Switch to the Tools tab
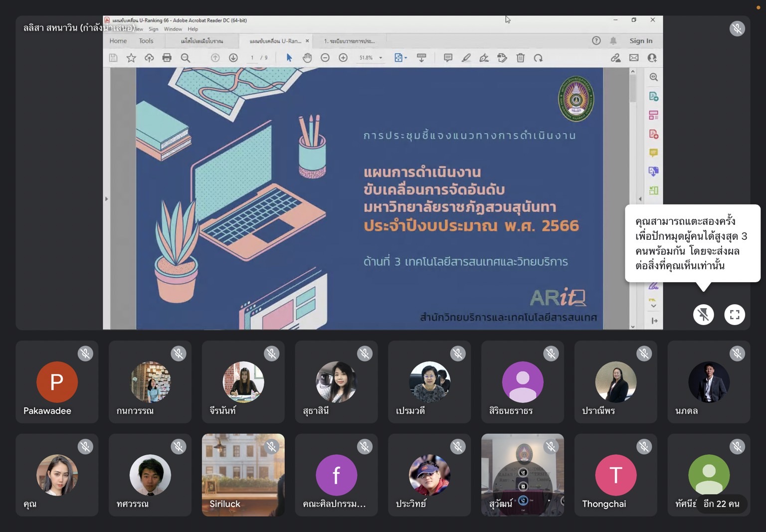 point(146,41)
